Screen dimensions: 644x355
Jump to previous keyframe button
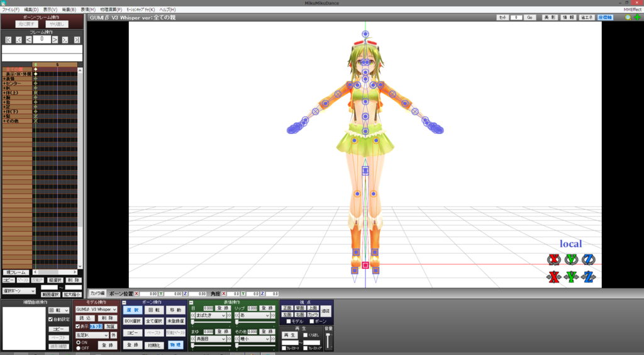18,40
